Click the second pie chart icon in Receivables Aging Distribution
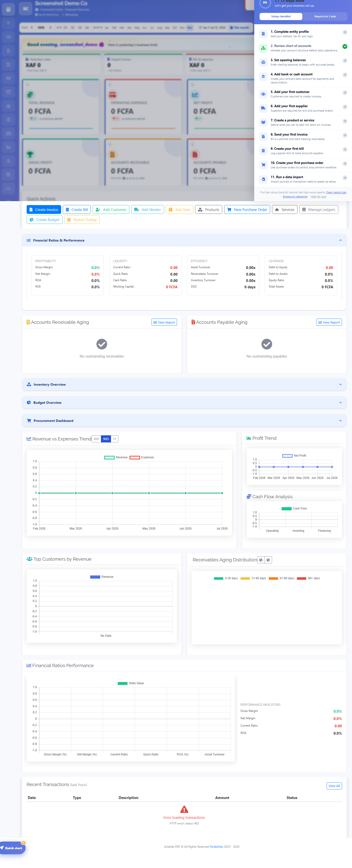Viewport: 352px width, 868px height. (x=268, y=560)
